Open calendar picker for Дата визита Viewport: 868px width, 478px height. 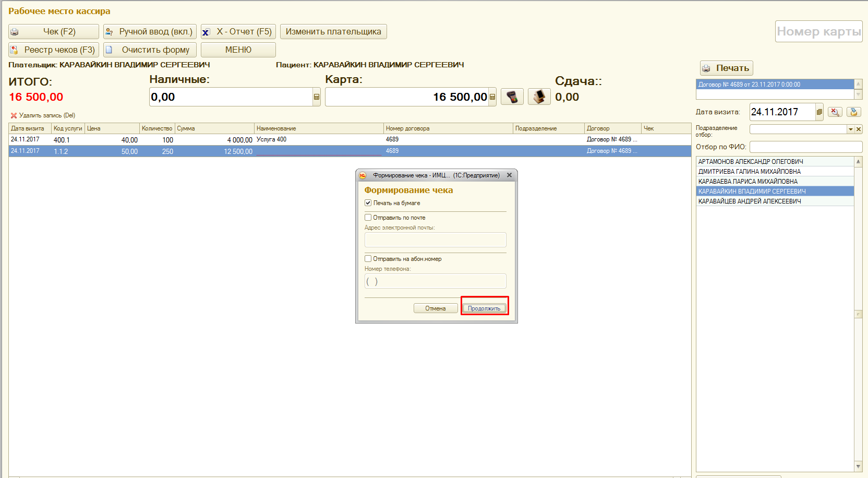[x=819, y=112]
